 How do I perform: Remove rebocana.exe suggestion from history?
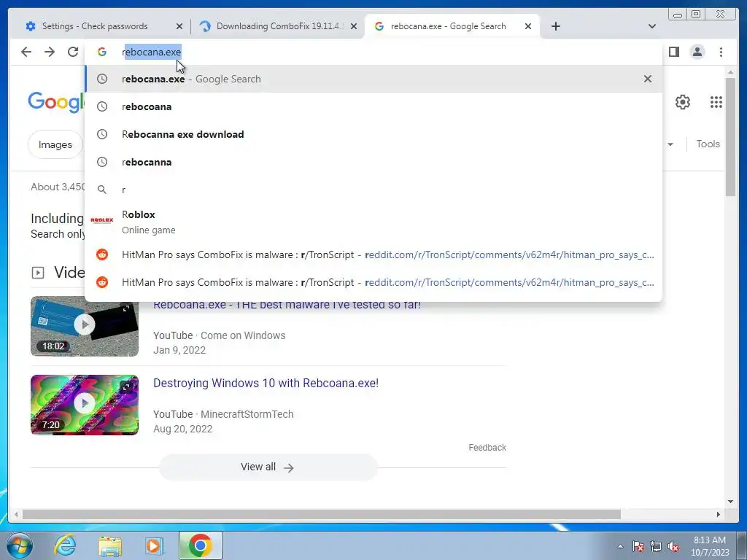coord(648,79)
